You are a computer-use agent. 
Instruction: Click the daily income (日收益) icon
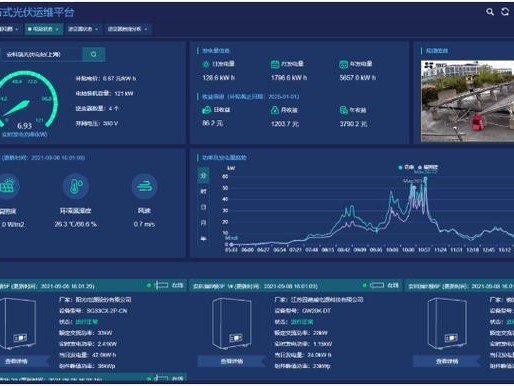pos(206,110)
